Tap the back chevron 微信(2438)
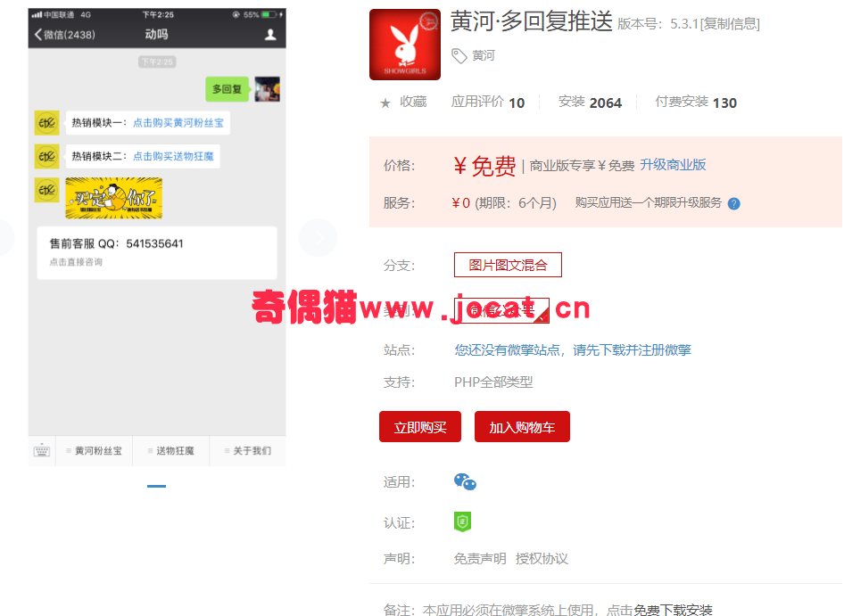This screenshot has height=616, width=844. point(64,35)
